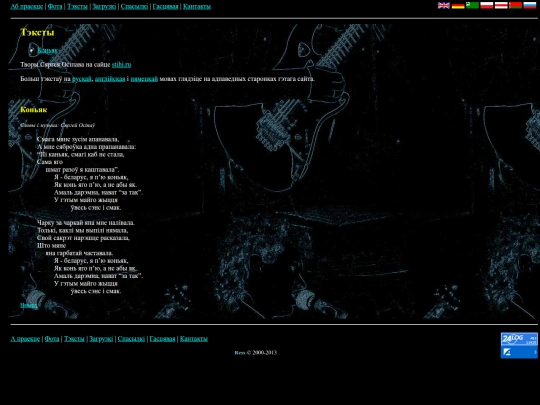Open 'А праекце' in footer navigation
The width and height of the screenshot is (540, 405).
(x=25, y=339)
